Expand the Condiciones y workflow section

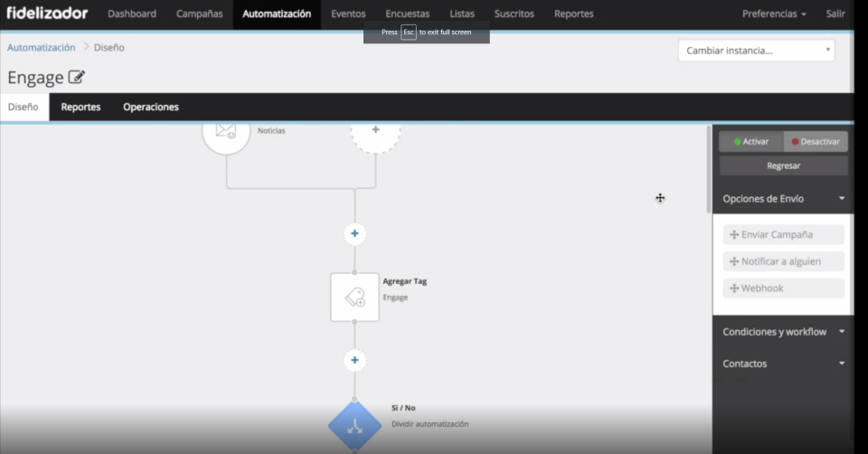(x=783, y=332)
